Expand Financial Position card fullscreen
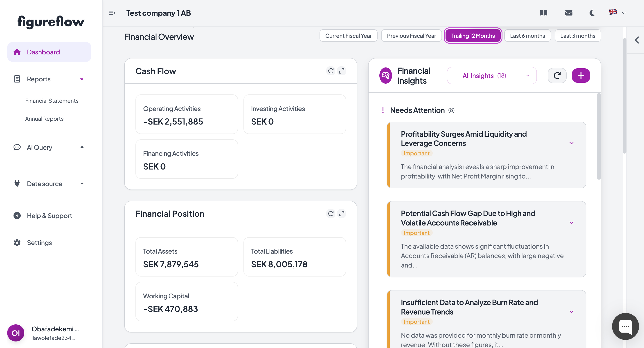The width and height of the screenshot is (644, 348). pos(342,214)
